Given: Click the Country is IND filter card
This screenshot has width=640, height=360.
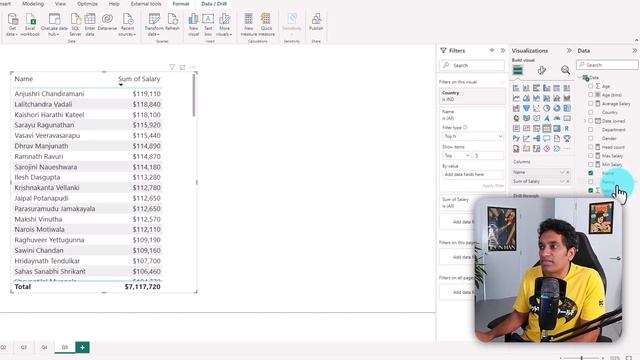Looking at the screenshot, I should coord(472,96).
